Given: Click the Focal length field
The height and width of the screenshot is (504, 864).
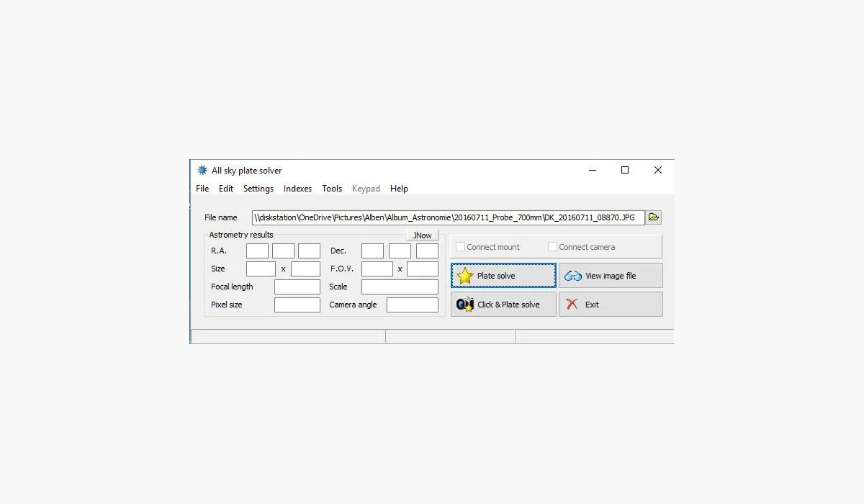Looking at the screenshot, I should click(x=297, y=287).
